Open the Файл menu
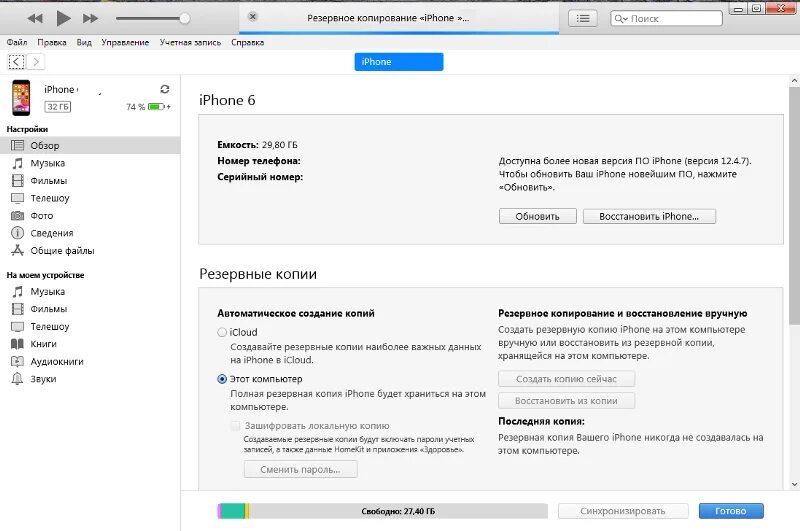The image size is (800, 531). [x=17, y=42]
